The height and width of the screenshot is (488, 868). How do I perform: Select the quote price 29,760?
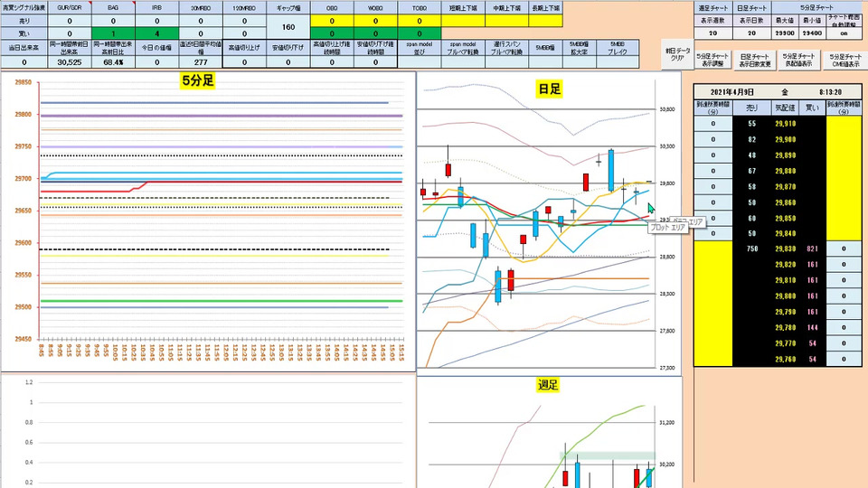(x=785, y=359)
